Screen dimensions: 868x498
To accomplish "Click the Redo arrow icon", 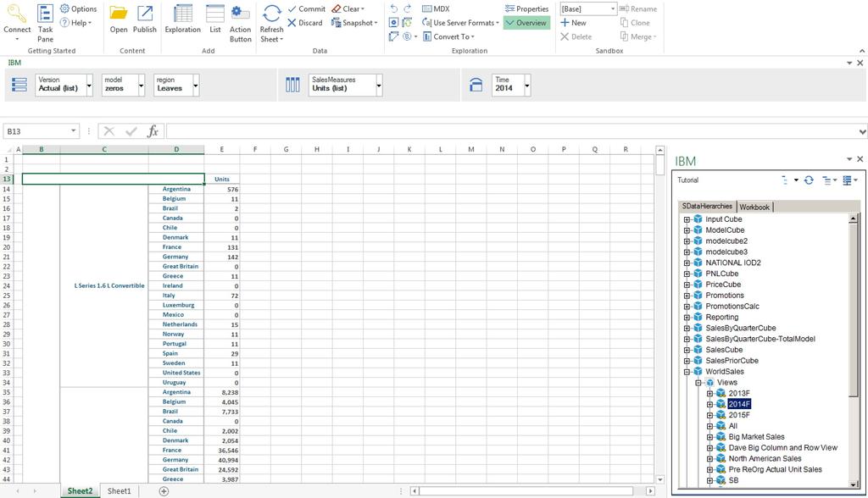I will coord(408,8).
